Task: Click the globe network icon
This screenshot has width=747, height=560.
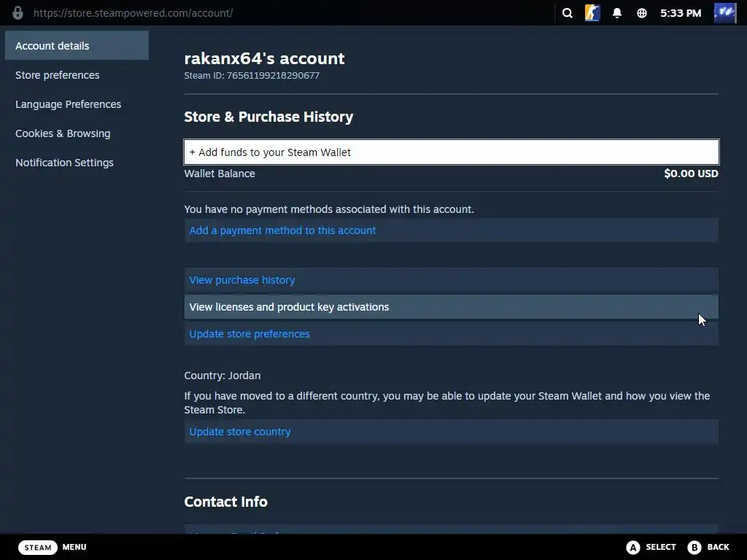Action: point(642,13)
